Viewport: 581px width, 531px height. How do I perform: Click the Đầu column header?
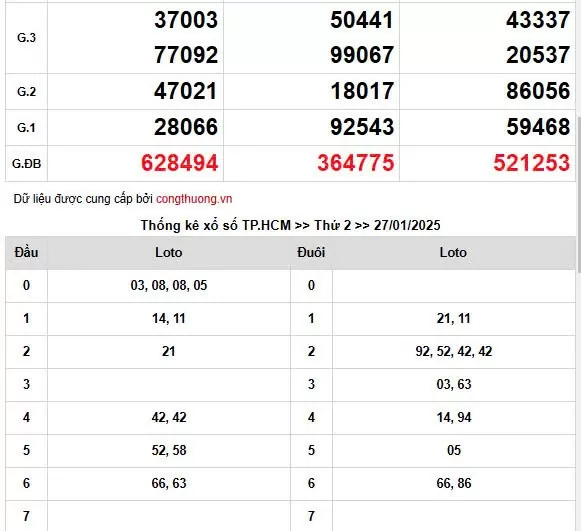tap(26, 252)
